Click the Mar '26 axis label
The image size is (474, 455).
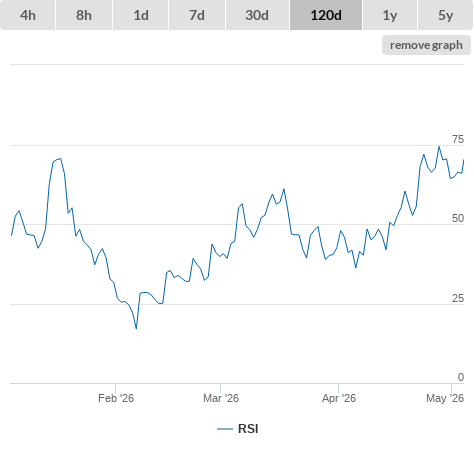[221, 398]
